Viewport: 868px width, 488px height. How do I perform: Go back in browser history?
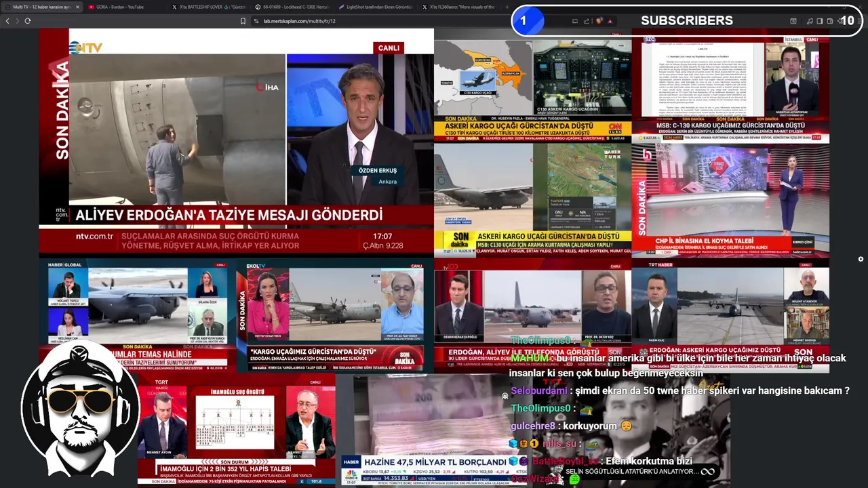(x=7, y=21)
